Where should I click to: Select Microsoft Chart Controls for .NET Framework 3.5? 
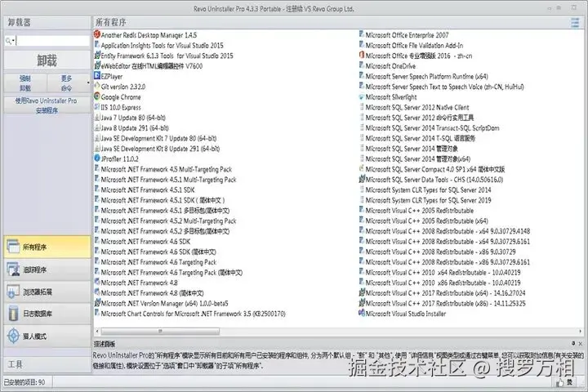point(193,314)
